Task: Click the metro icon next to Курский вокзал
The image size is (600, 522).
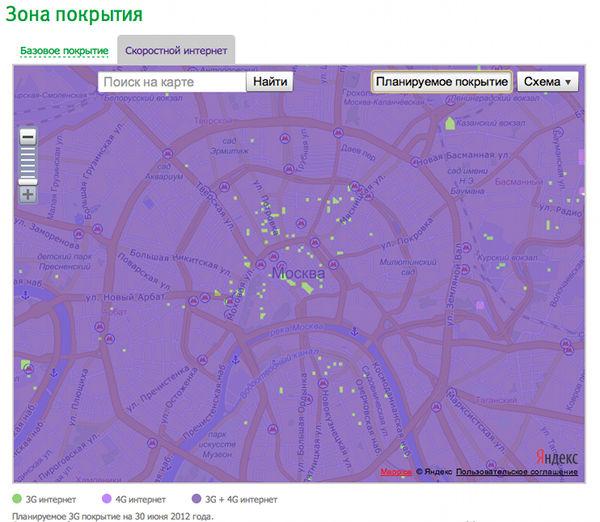Action: (x=467, y=248)
